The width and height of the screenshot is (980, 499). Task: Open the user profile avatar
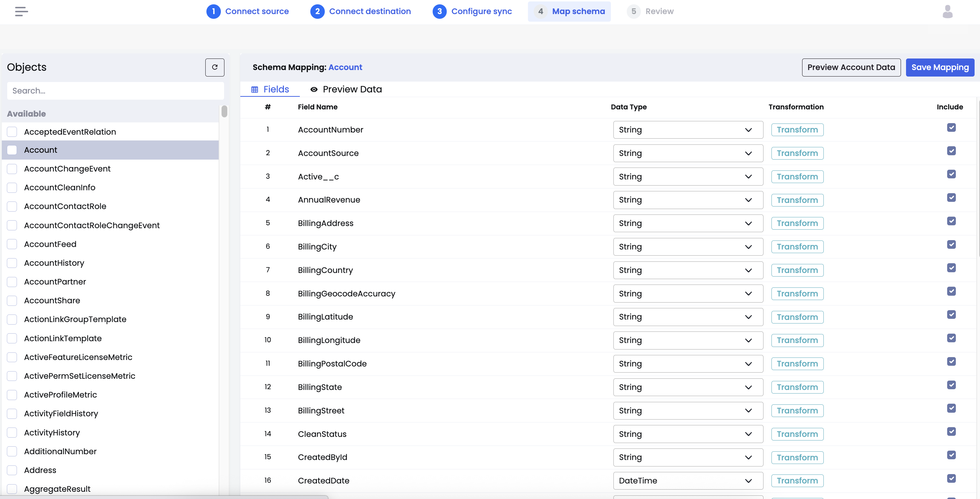[947, 12]
